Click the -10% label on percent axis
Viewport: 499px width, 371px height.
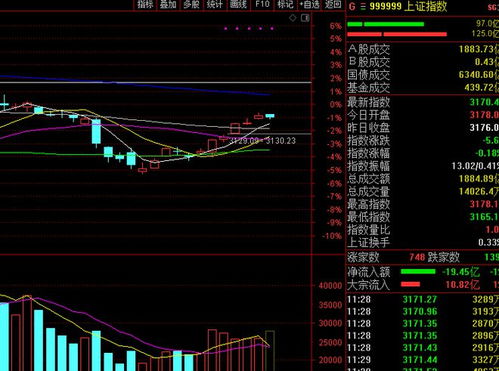coord(332,236)
